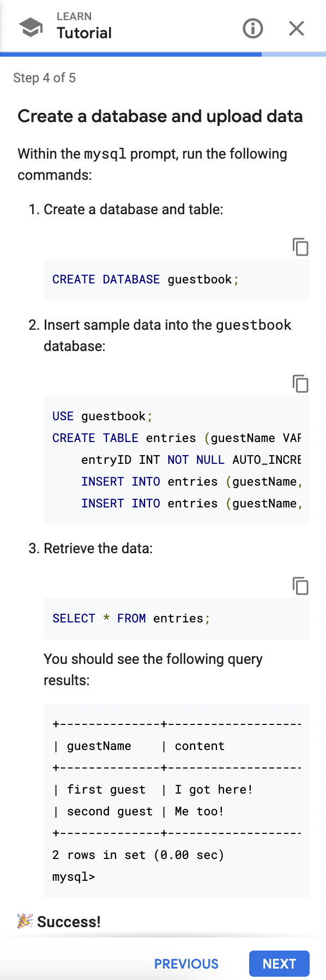Image resolution: width=326 pixels, height=980 pixels.
Task: Close the Tutorial panel
Action: (296, 28)
